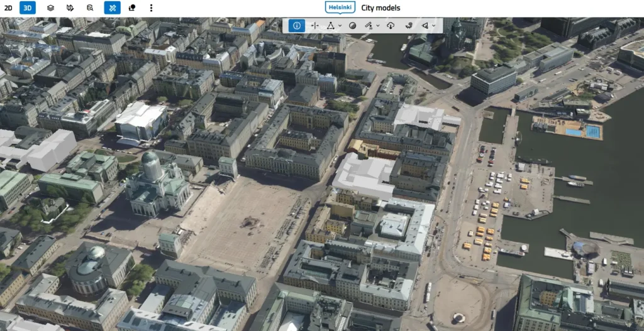Open the three-dots overflow menu
The height and width of the screenshot is (331, 644).
coord(151,8)
